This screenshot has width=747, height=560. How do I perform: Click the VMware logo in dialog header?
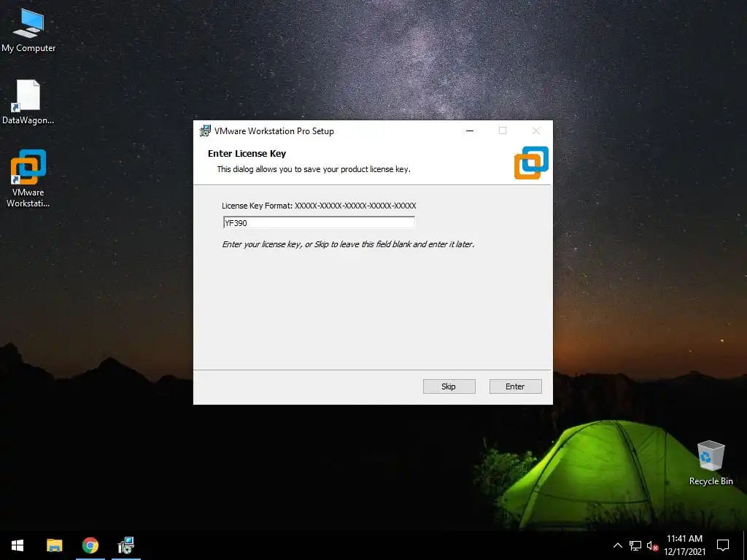[531, 163]
